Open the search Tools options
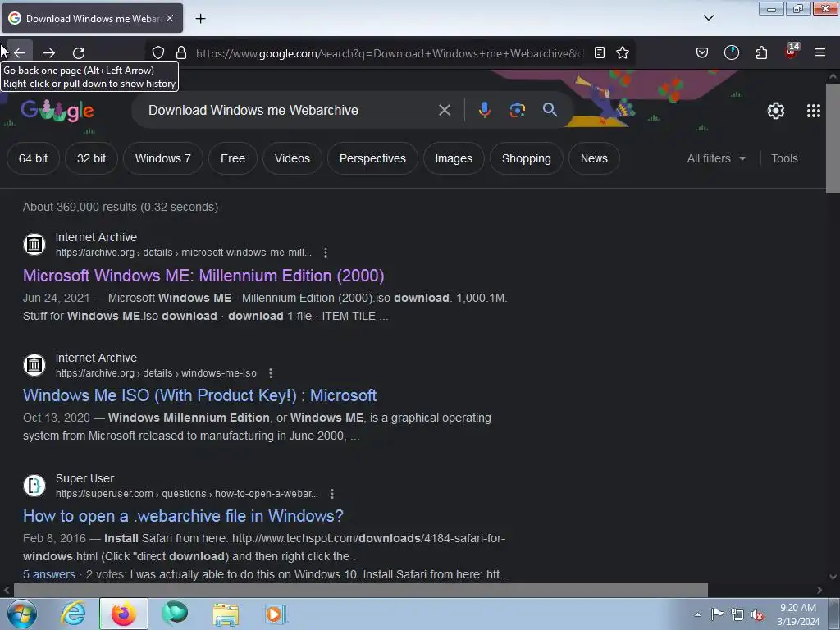Viewport: 840px width, 630px height. [784, 158]
